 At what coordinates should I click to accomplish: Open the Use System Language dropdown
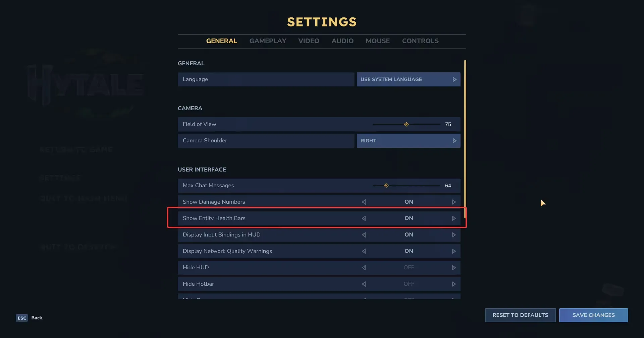pyautogui.click(x=409, y=79)
